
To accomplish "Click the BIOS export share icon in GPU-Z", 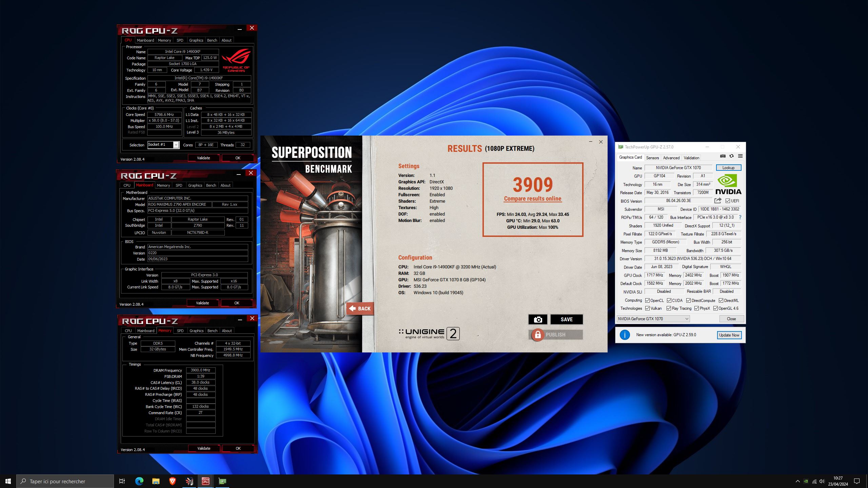I will [718, 201].
